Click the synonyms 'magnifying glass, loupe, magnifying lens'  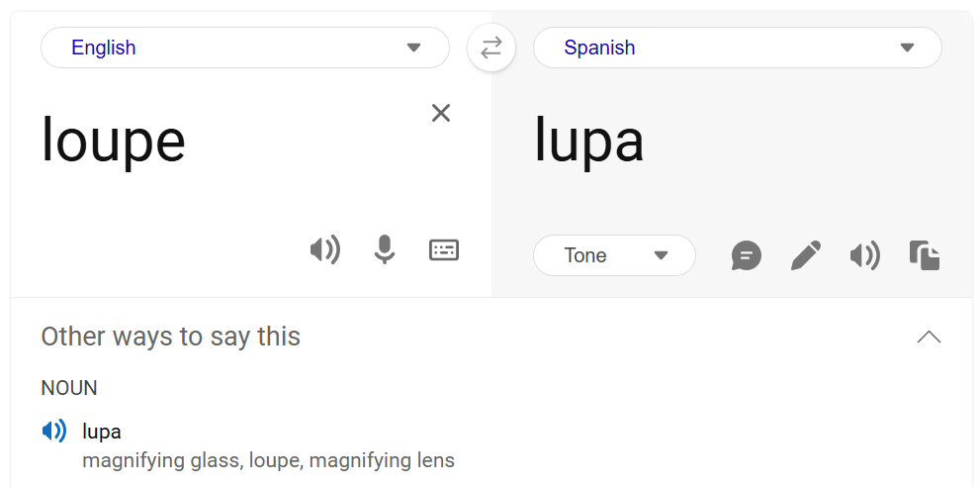[268, 460]
